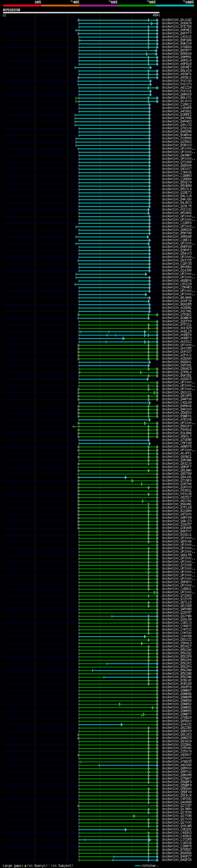The width and height of the screenshot is (197, 868).
Task: Click hit label UniRef100_O35080
Action: [x=177, y=748]
